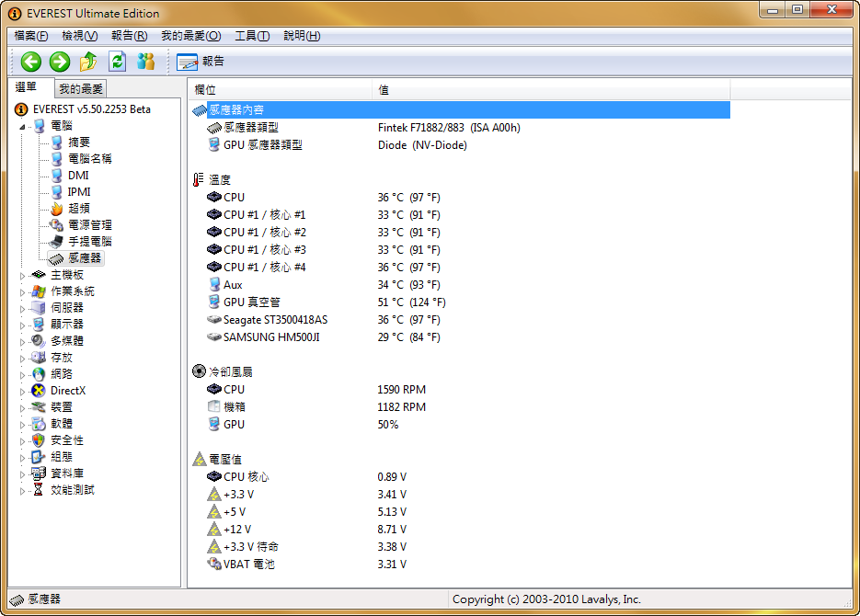This screenshot has width=860, height=616.
Task: Open the 報告(R) menu
Action: (x=129, y=36)
